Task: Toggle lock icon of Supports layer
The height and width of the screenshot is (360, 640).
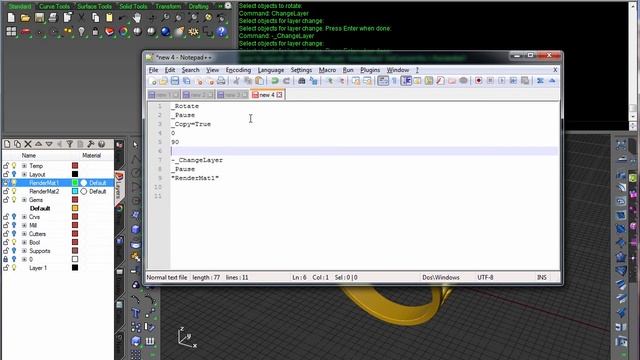Action: (x=6, y=251)
